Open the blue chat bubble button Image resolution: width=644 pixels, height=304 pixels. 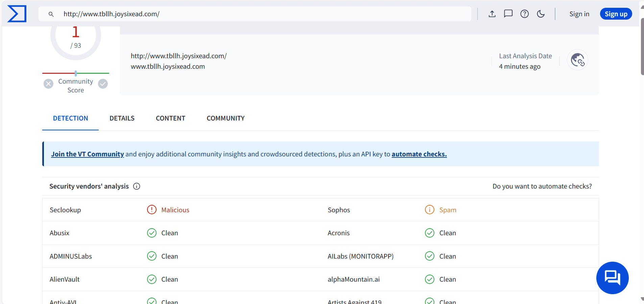(x=612, y=278)
